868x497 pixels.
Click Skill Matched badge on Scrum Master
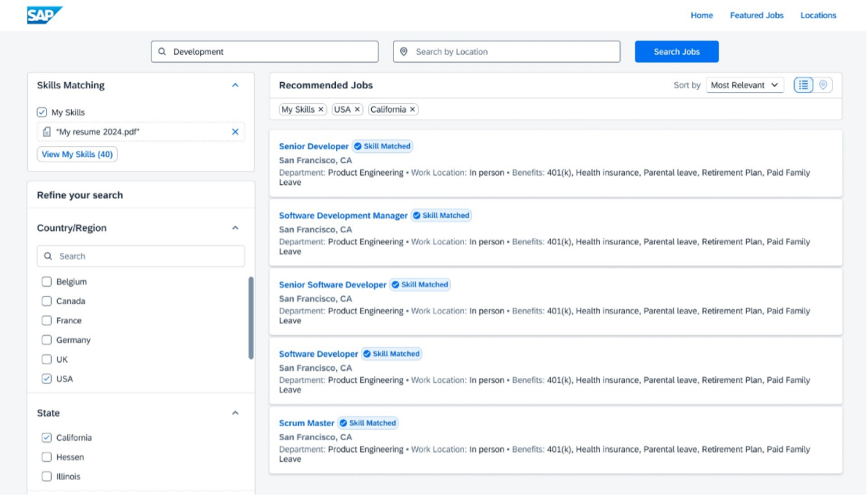pos(368,423)
